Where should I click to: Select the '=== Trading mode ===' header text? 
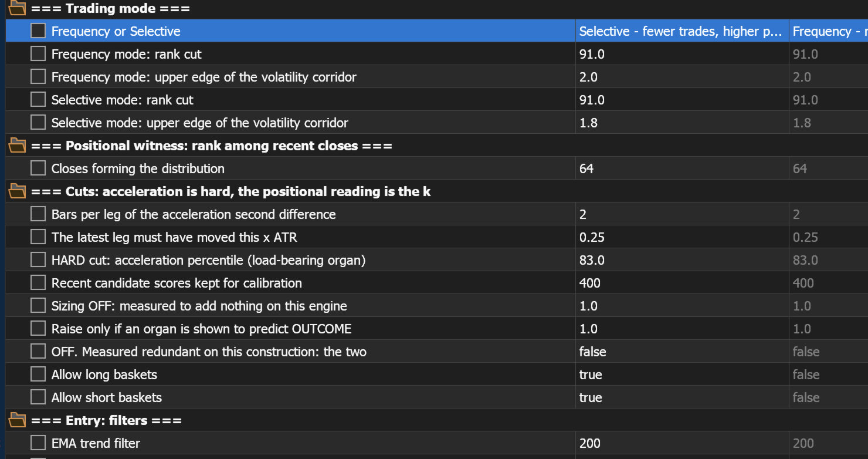[110, 8]
